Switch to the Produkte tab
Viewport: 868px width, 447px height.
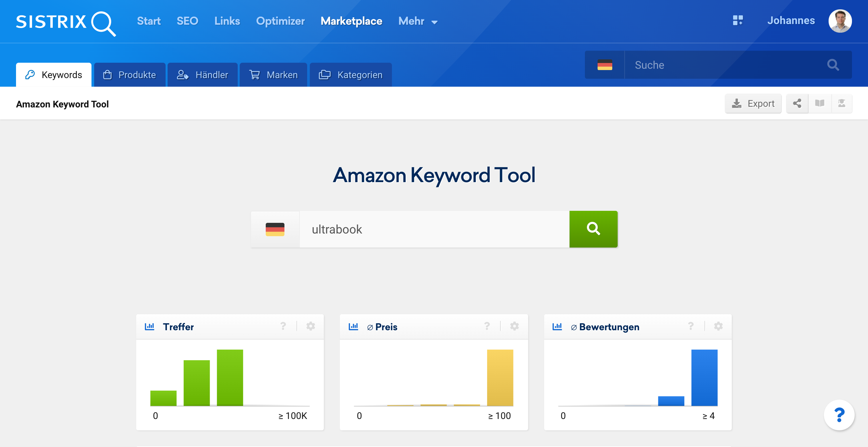(x=130, y=75)
